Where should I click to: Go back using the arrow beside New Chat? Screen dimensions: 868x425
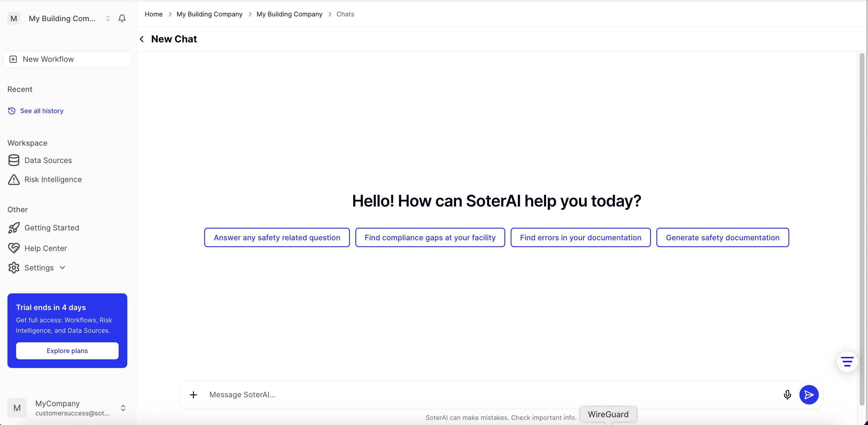click(x=142, y=39)
